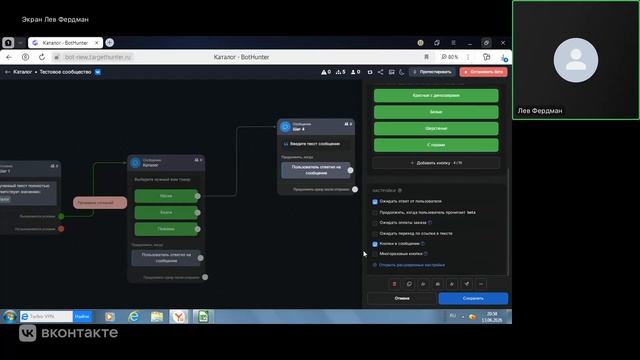
Task: Click the second green button in the Каталог node
Action: (166, 213)
